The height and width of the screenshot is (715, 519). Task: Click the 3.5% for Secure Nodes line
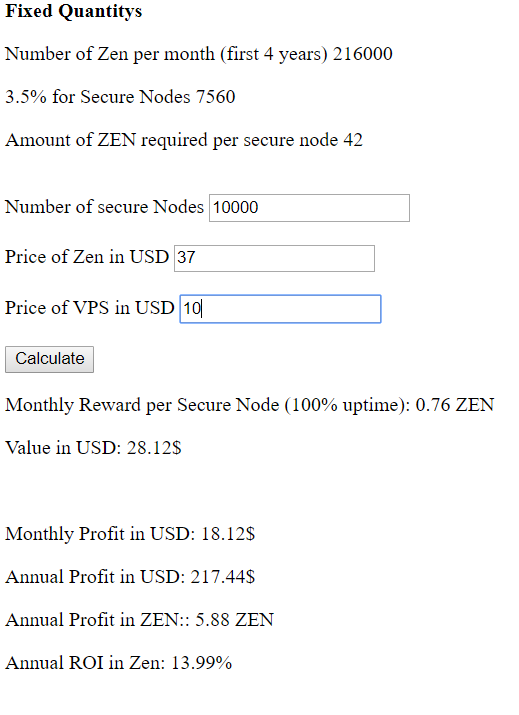pyautogui.click(x=120, y=97)
